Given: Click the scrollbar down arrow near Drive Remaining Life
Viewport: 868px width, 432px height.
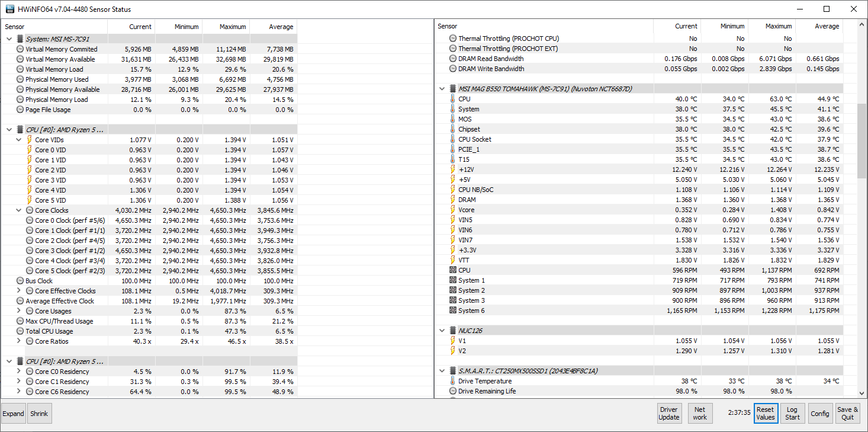Looking at the screenshot, I should point(862,392).
